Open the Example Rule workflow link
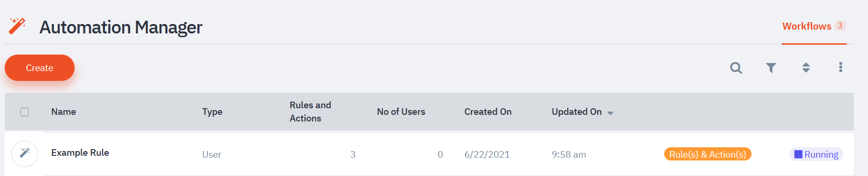Viewport: 868px width, 176px height. [x=80, y=152]
